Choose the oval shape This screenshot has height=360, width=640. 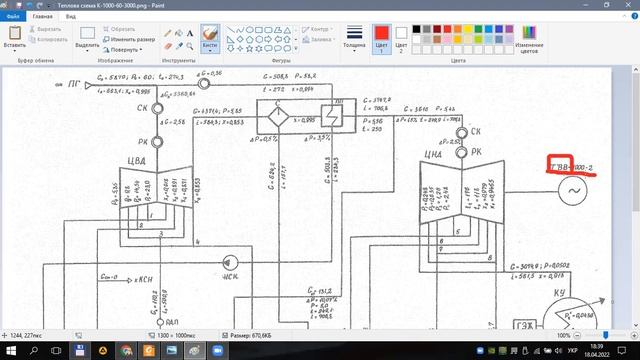pyautogui.click(x=249, y=30)
